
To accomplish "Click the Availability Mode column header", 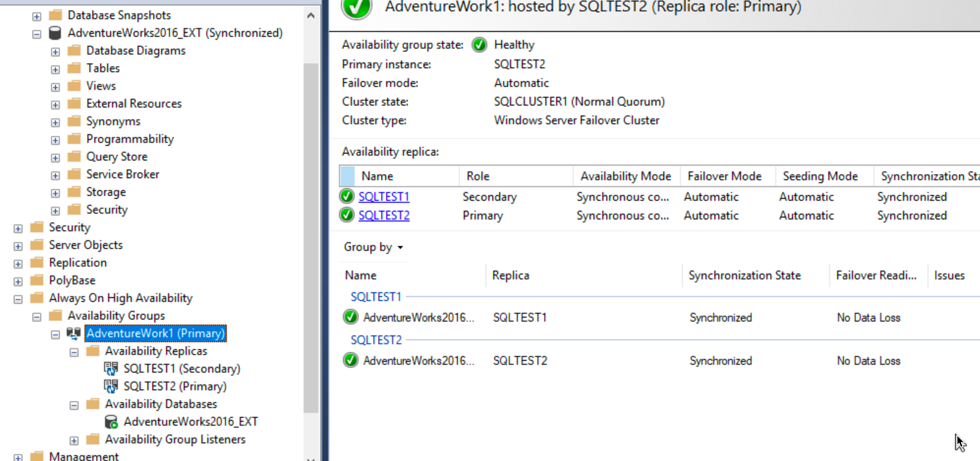I will pyautogui.click(x=627, y=176).
